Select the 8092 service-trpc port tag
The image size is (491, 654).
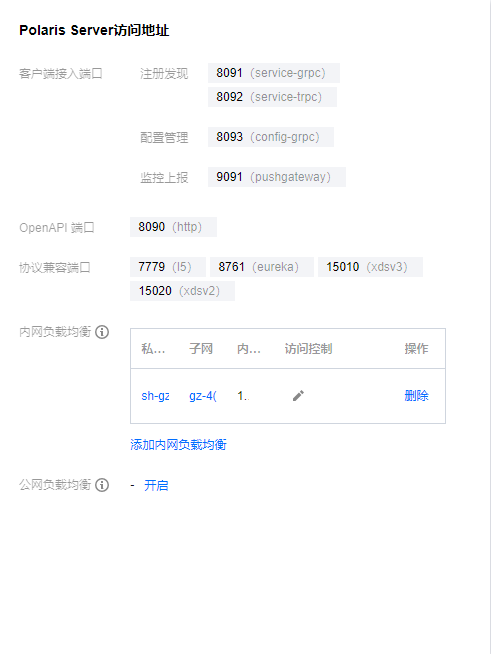click(x=272, y=97)
